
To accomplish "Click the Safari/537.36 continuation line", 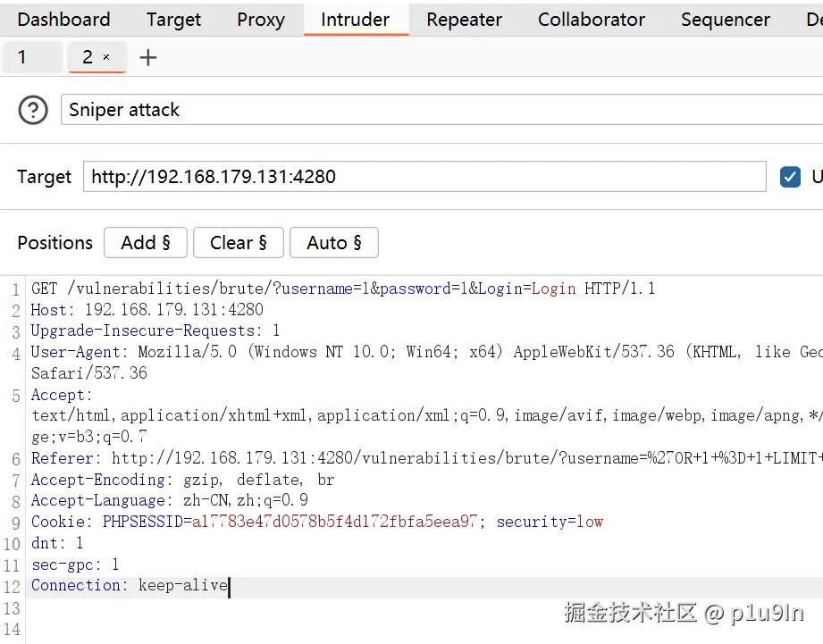I will tap(89, 373).
